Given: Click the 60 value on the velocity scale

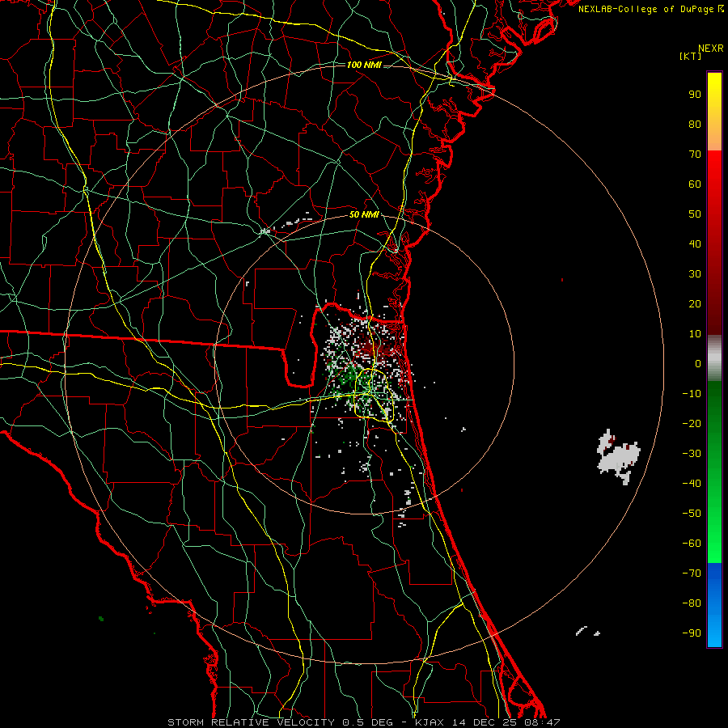Looking at the screenshot, I should point(695,184).
